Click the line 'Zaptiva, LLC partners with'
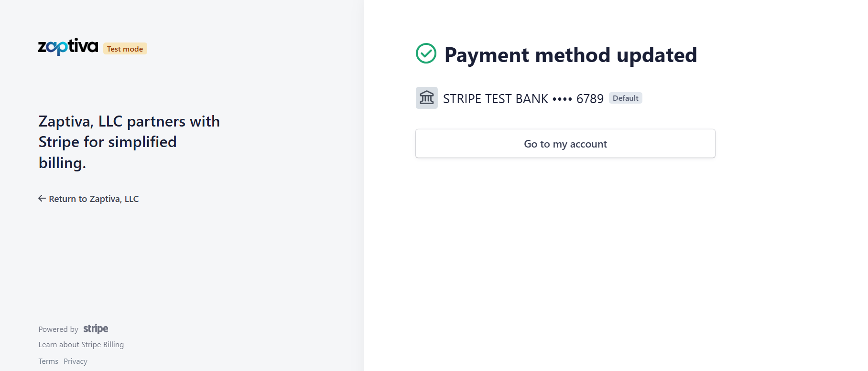Image resolution: width=868 pixels, height=371 pixels. (x=129, y=121)
